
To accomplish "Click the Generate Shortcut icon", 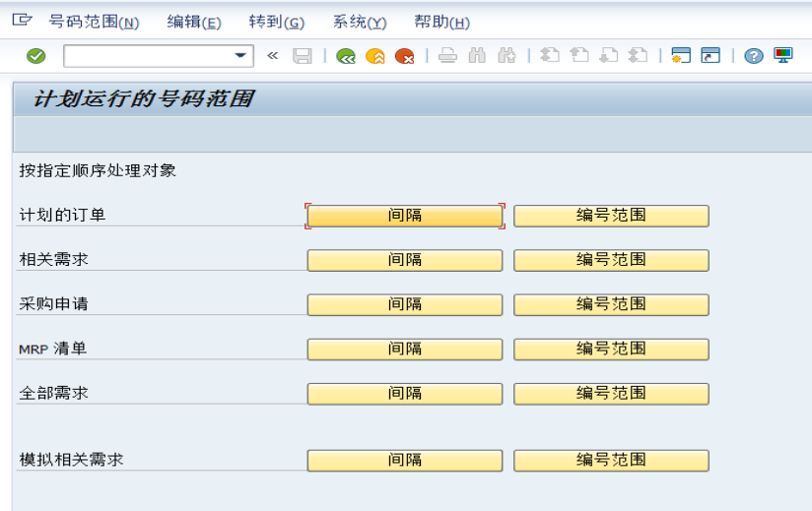I will point(710,55).
